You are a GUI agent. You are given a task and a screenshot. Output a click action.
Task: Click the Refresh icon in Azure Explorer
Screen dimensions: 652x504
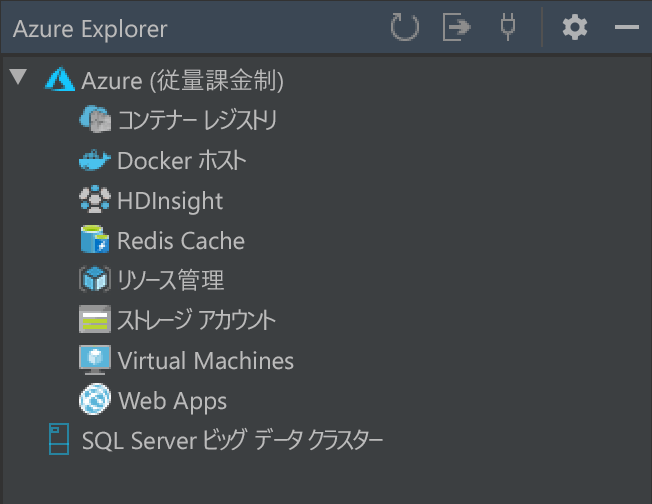(x=405, y=27)
